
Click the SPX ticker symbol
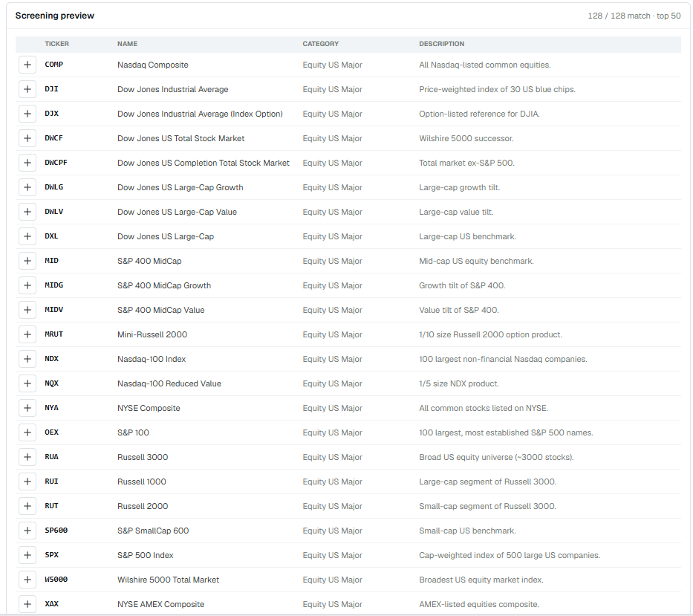tap(52, 555)
